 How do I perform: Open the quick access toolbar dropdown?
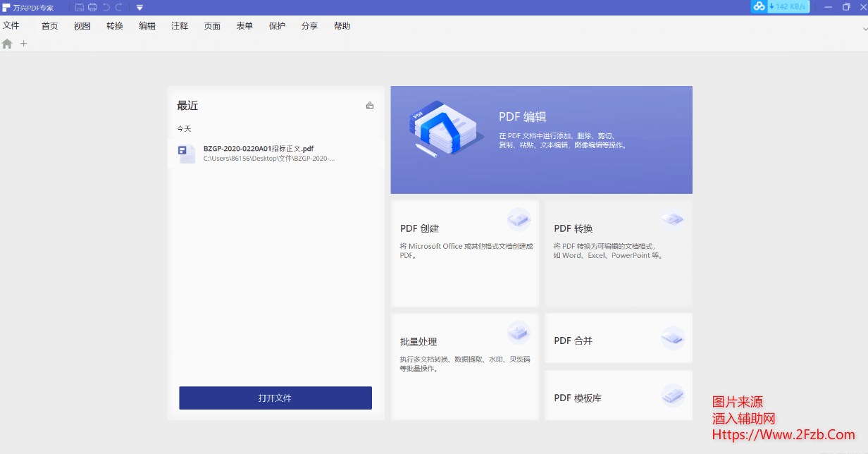point(139,8)
